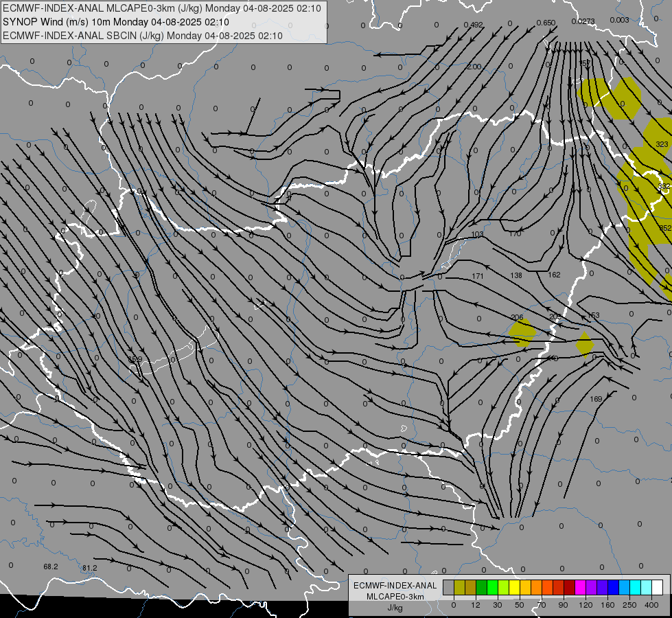The width and height of the screenshot is (672, 618).
Task: Select the pure yellow legend swatch
Action: [514, 588]
